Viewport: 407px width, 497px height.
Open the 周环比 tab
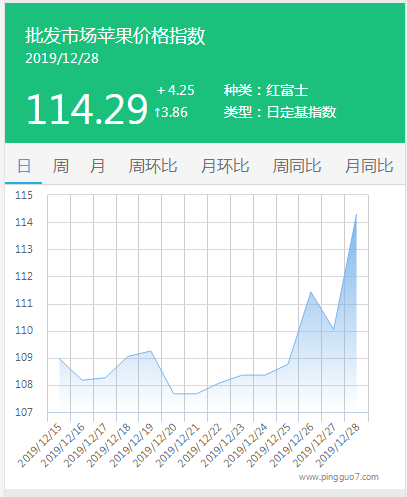[153, 166]
